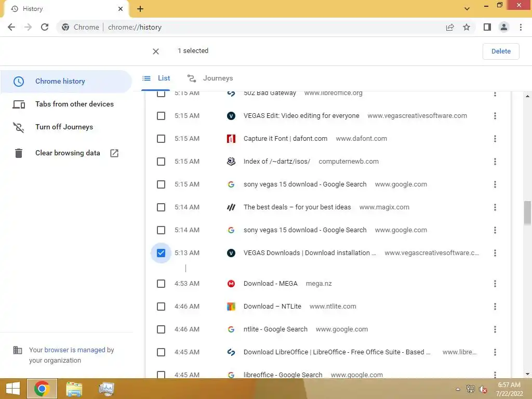532x399 pixels.
Task: Uncheck the VEGAS Downloads entry checkbox
Action: [161, 253]
